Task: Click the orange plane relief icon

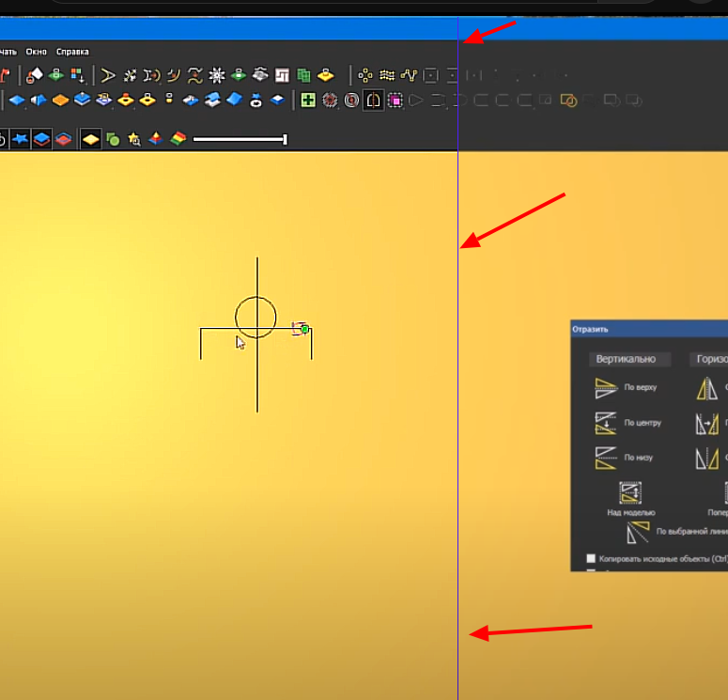Action: tap(60, 101)
